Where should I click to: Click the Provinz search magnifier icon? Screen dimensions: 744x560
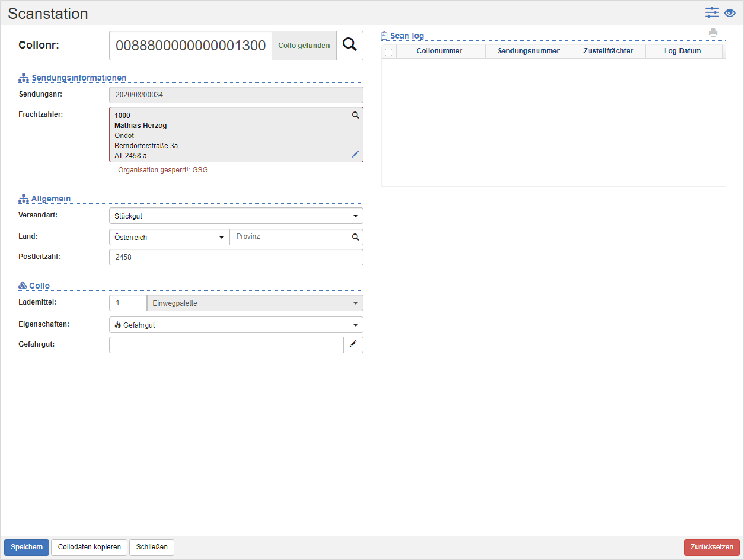tap(356, 237)
